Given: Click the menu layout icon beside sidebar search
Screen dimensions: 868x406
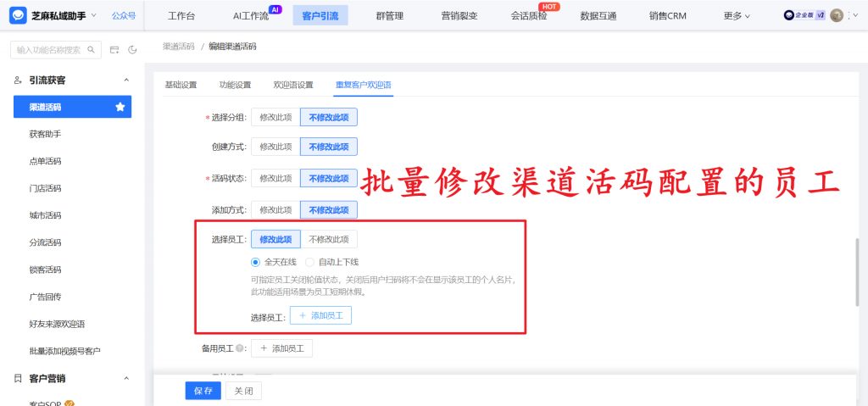Looking at the screenshot, I should point(114,50).
